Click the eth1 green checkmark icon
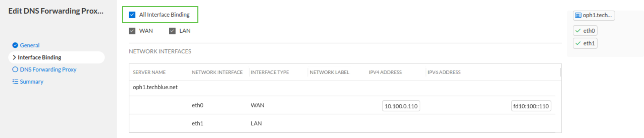Viewport: 644px width, 138px height. [x=578, y=43]
